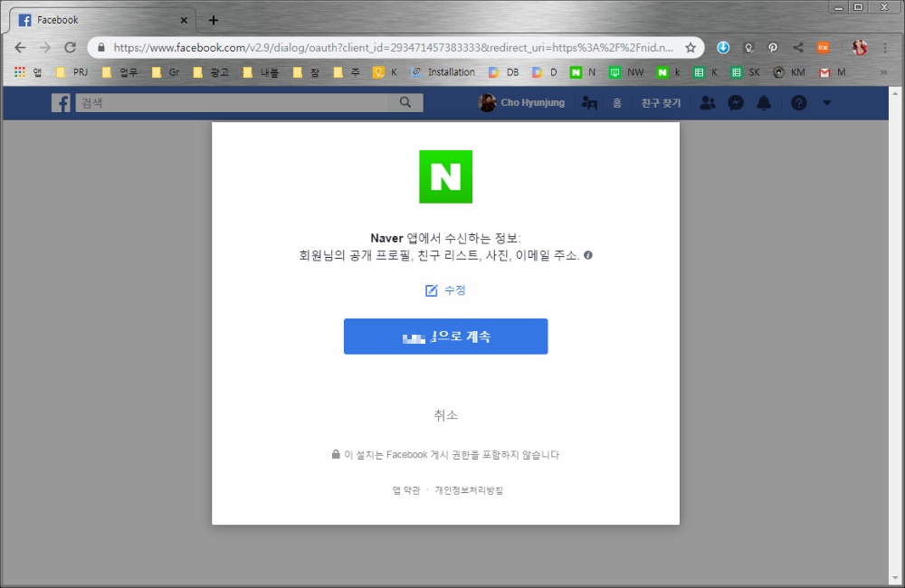The image size is (905, 588).
Task: Open the 앱 약관 link
Action: point(406,490)
